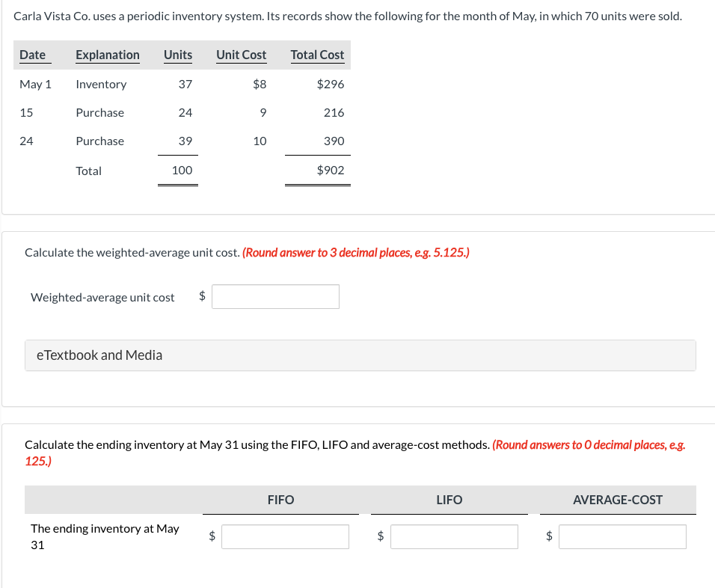This screenshot has height=588, width=715.
Task: Click the AVERAGE-COST ending inventory input box
Action: pyautogui.click(x=622, y=536)
